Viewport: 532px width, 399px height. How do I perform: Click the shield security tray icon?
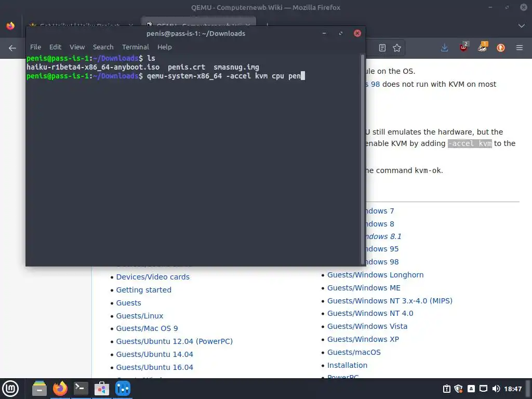tap(458, 389)
